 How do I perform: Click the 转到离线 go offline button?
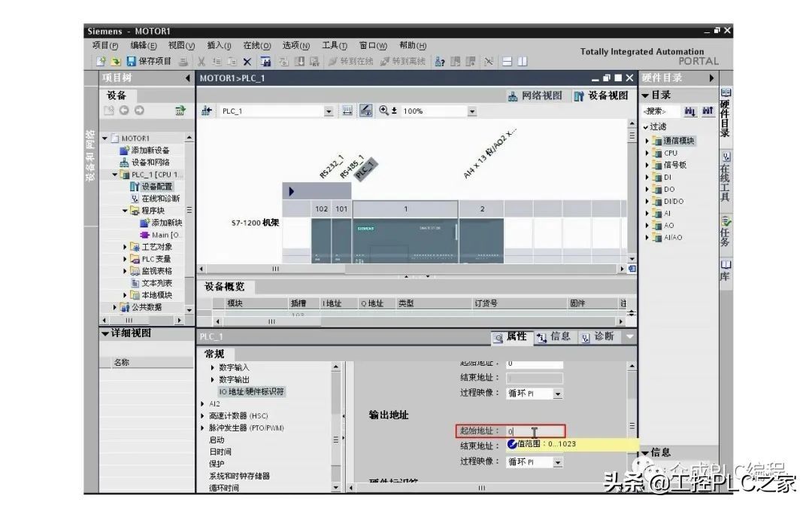pos(402,62)
